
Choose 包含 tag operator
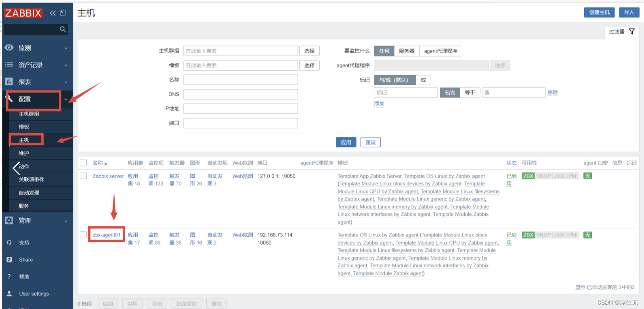coord(450,92)
